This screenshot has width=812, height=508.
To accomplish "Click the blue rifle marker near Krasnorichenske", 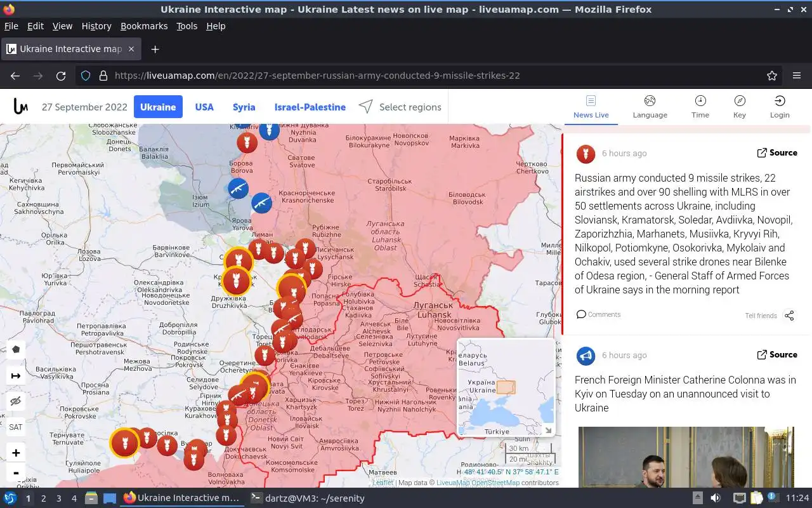I will pos(261,203).
